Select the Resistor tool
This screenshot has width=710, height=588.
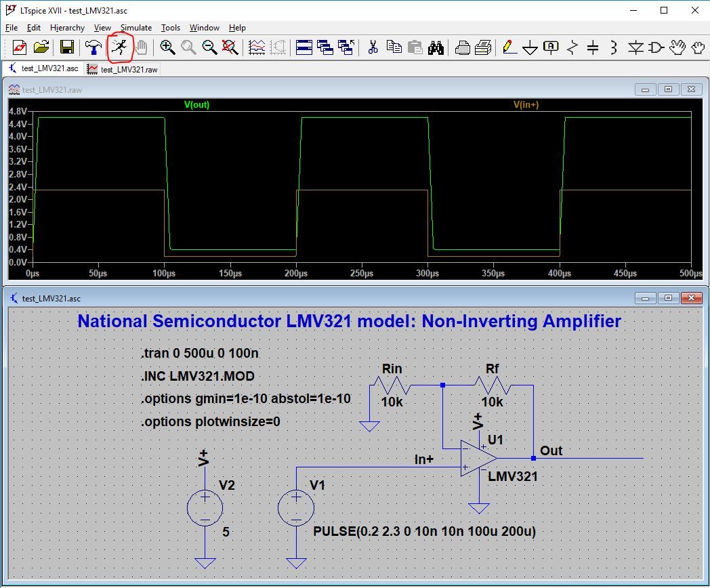[x=572, y=47]
